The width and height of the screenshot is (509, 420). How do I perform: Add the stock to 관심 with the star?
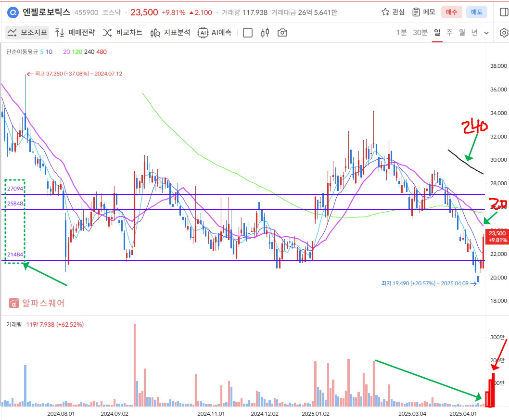(x=393, y=12)
